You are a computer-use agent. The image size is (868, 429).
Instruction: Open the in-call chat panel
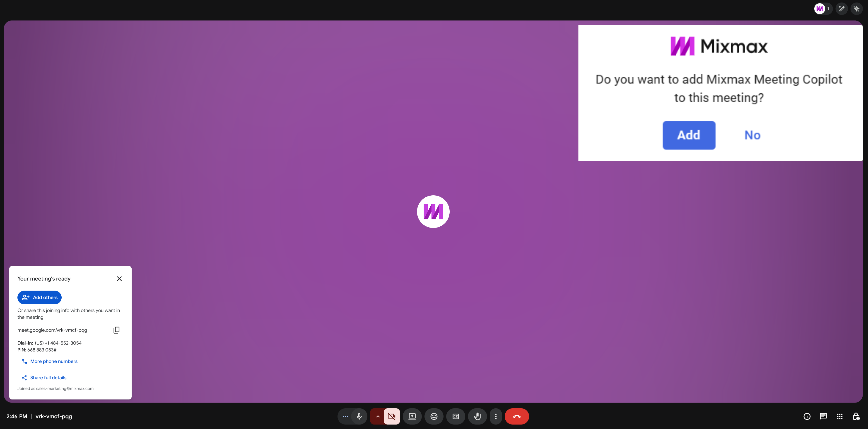point(823,416)
